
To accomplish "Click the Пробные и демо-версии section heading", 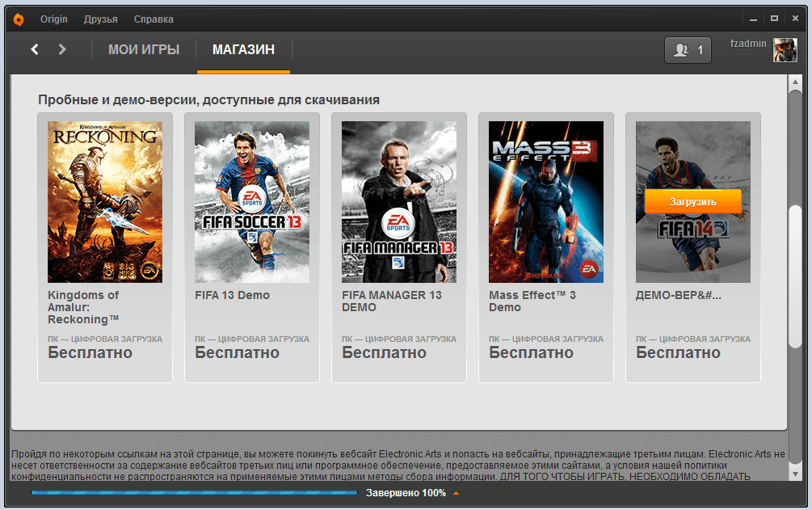I will tap(208, 100).
